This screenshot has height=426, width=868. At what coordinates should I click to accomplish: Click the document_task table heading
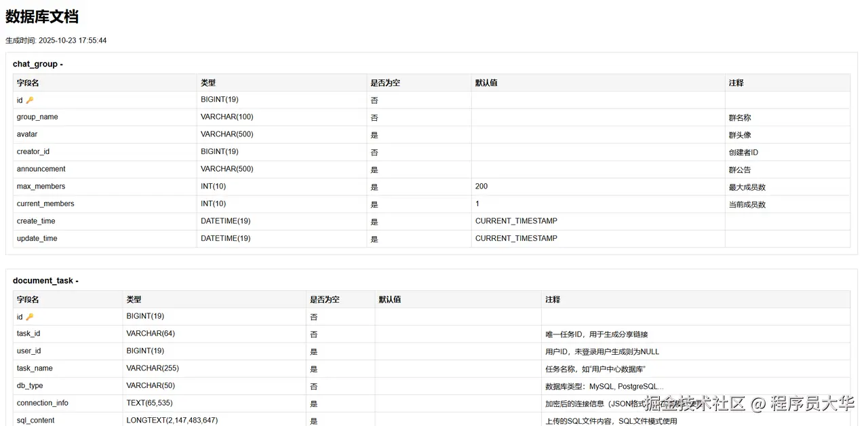pyautogui.click(x=45, y=281)
